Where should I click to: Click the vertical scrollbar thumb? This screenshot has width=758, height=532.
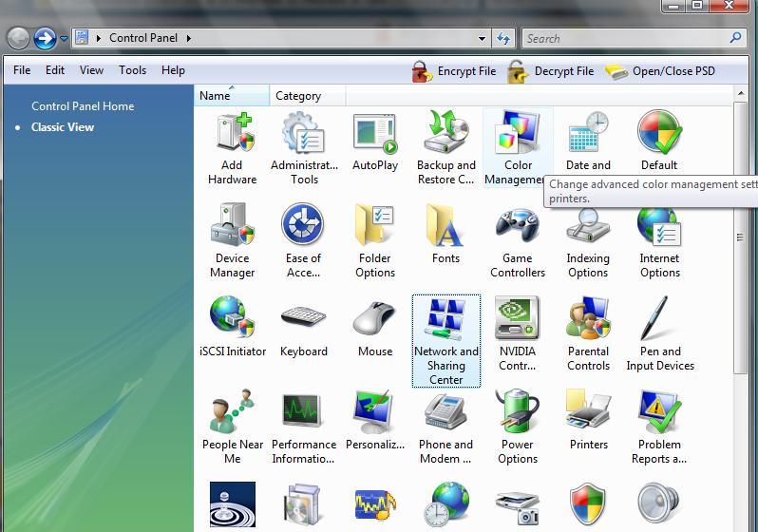[x=740, y=237]
